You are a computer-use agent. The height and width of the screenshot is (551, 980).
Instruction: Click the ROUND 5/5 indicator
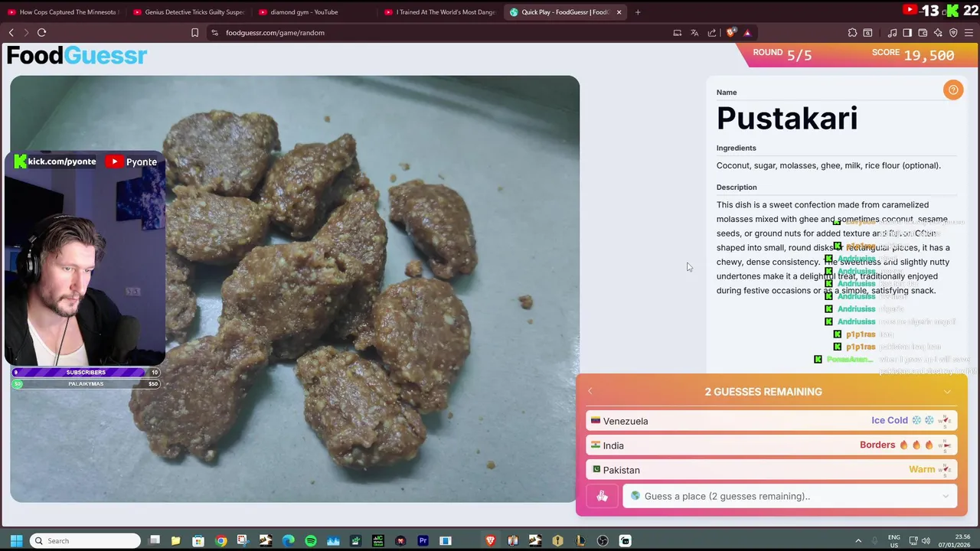click(x=782, y=54)
